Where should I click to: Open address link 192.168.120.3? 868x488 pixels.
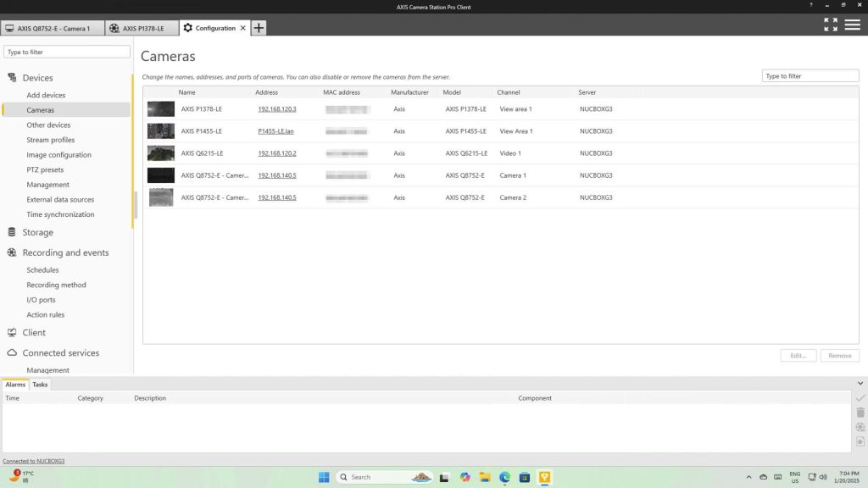(277, 109)
